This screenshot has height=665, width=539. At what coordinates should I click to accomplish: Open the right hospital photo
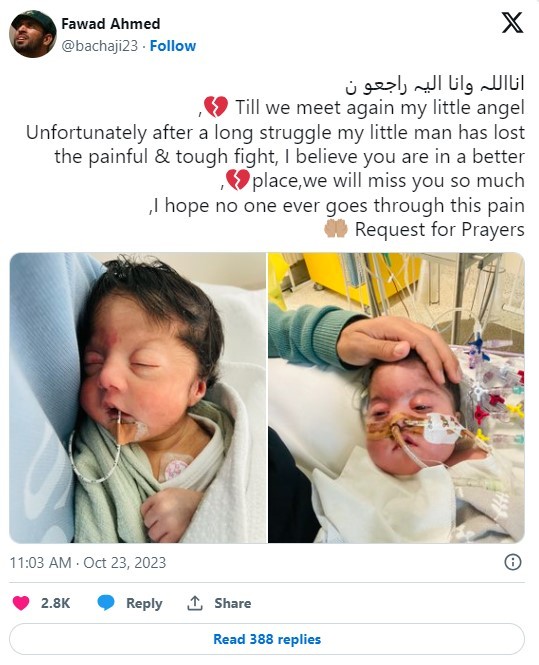pos(396,398)
